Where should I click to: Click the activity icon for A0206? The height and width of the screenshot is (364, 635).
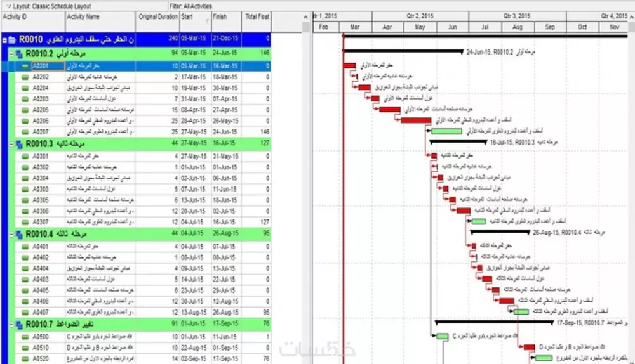pos(25,120)
